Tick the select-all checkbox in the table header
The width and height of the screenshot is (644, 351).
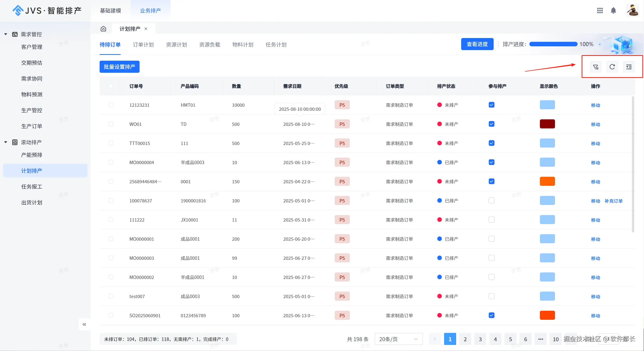click(x=111, y=86)
